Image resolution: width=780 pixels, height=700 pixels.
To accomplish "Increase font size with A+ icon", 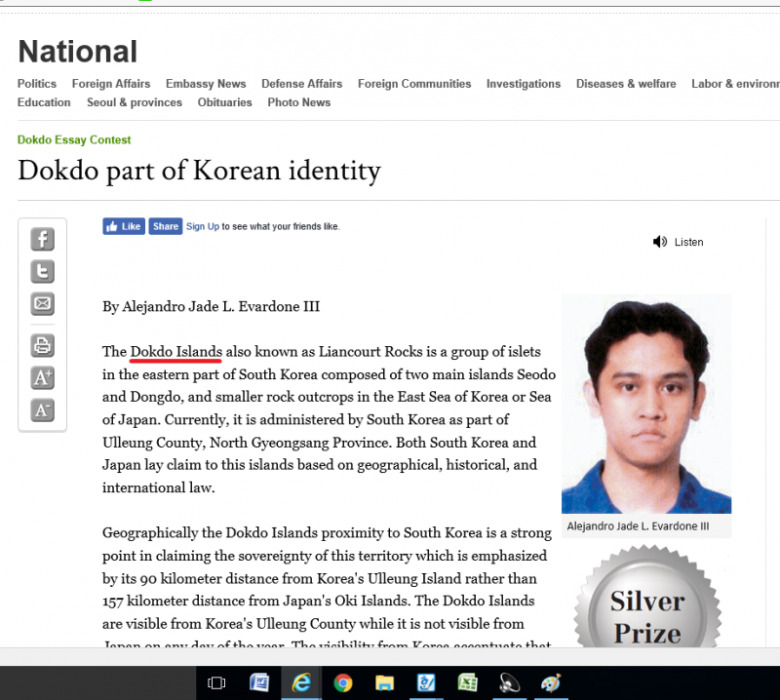I will pos(42,377).
